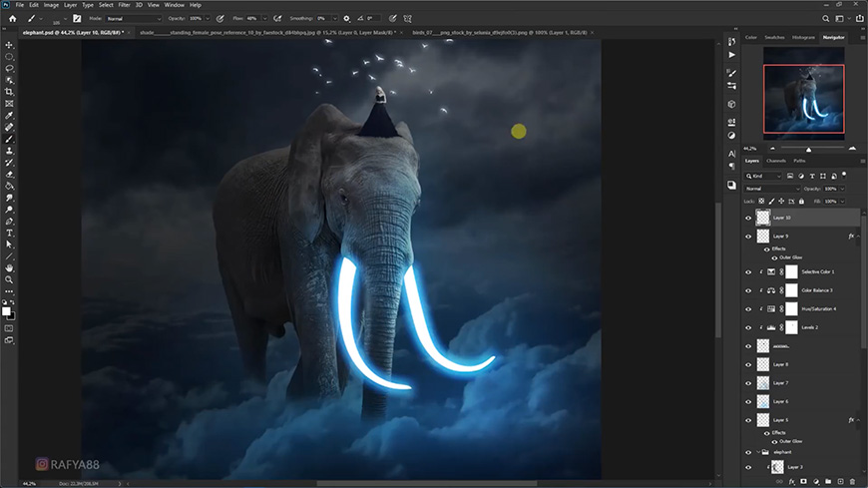Open the 3D panel cube icon
Screen dimensions: 868x488
click(x=732, y=104)
